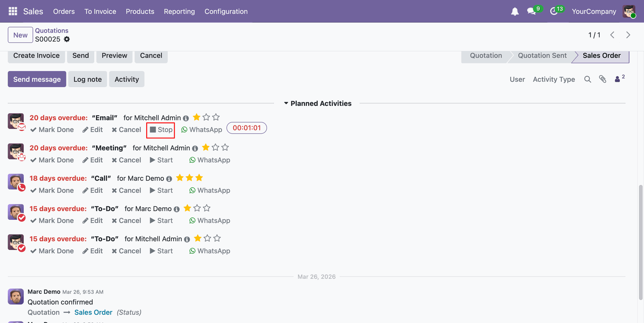Screen dimensions: 644x323
Task: Open the activities clock icon
Action: [554, 12]
